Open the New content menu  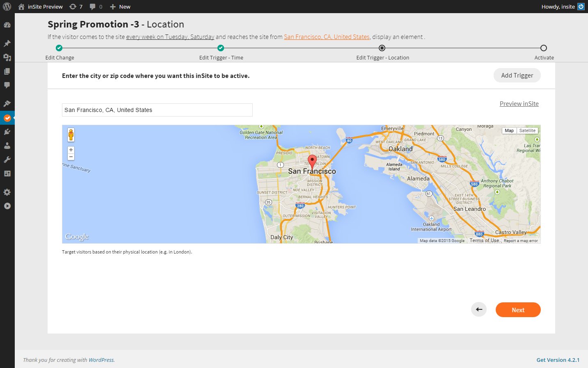pos(120,7)
